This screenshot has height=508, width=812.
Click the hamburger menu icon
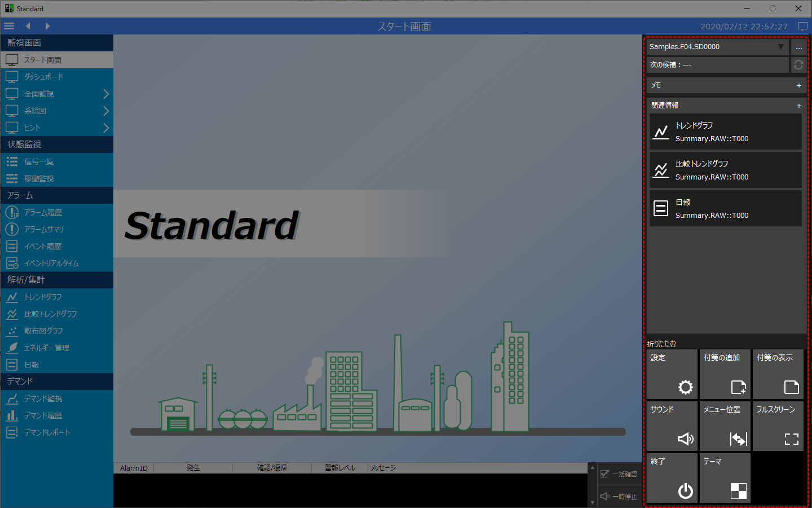click(x=9, y=26)
